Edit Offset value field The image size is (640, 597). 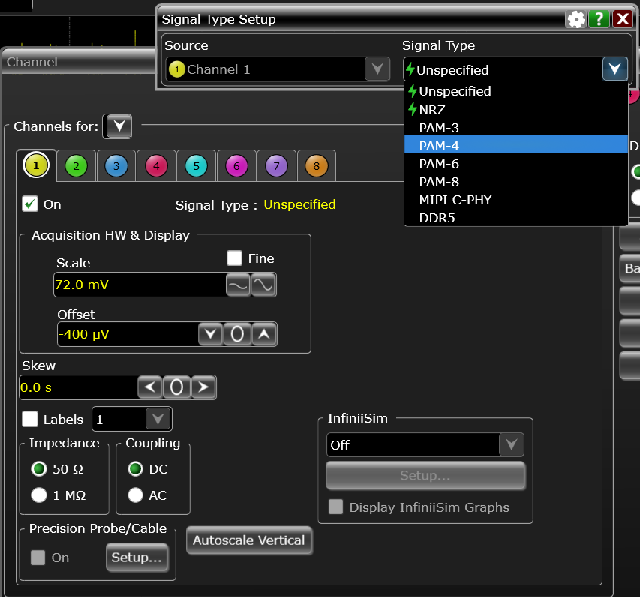point(128,335)
